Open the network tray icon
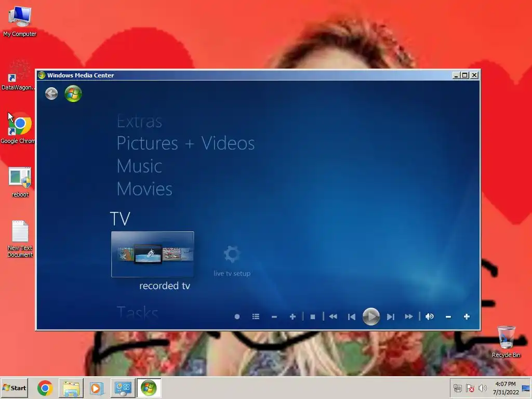This screenshot has width=532, height=399. pos(458,388)
